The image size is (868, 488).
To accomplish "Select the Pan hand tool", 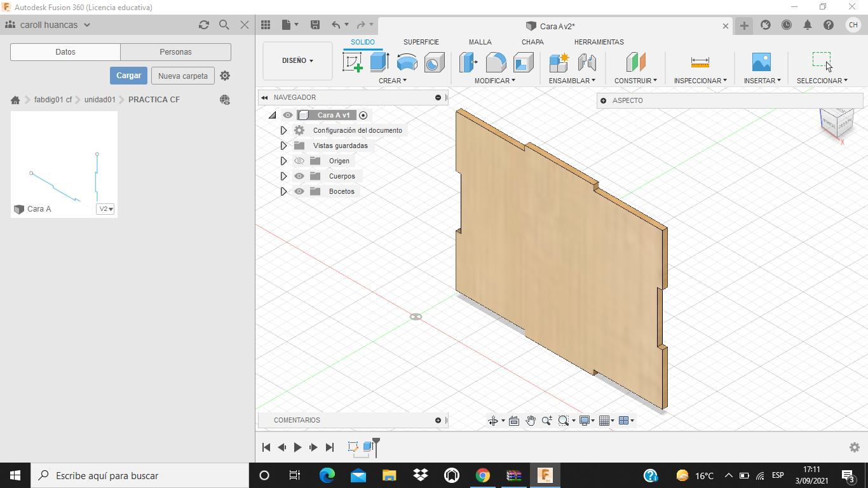I will coord(531,421).
